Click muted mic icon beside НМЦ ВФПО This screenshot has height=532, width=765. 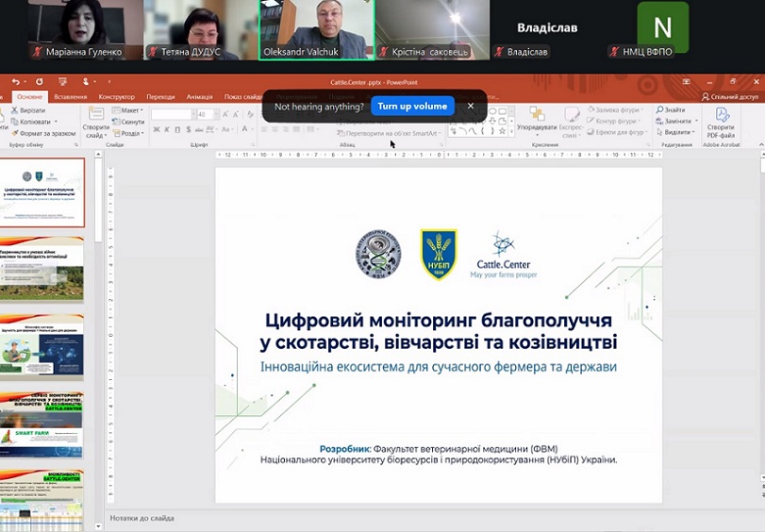pyautogui.click(x=615, y=51)
